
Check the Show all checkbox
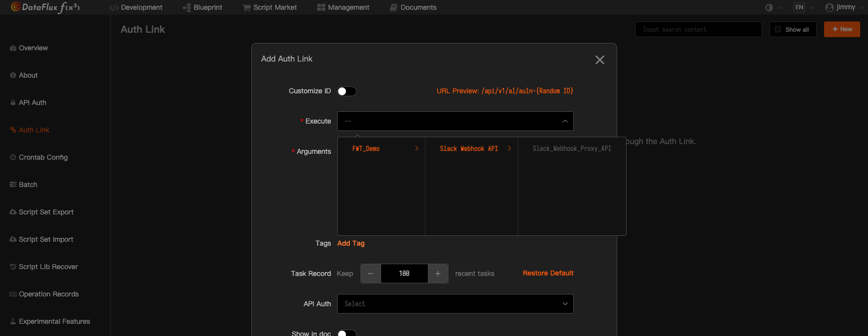(x=778, y=29)
